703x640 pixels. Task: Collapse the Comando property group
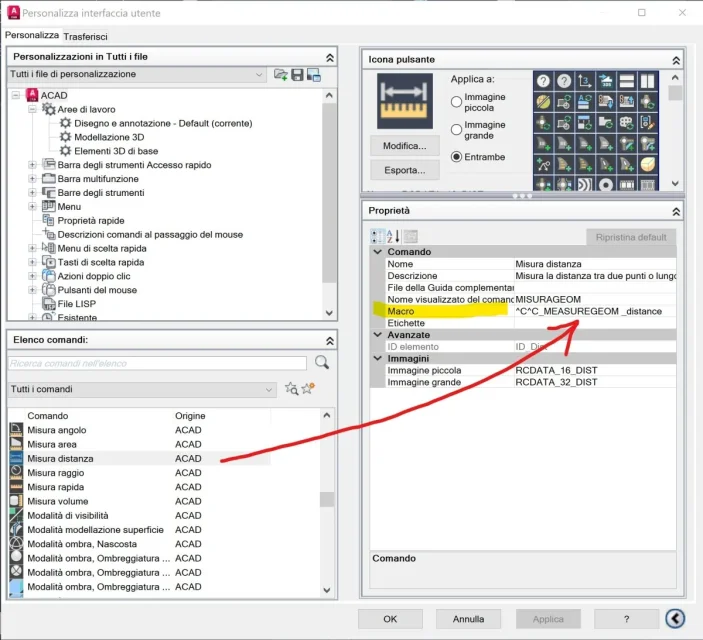[x=378, y=252]
